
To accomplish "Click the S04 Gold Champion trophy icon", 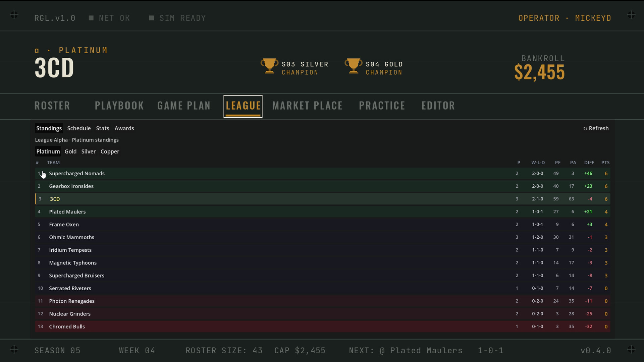I will (x=354, y=66).
